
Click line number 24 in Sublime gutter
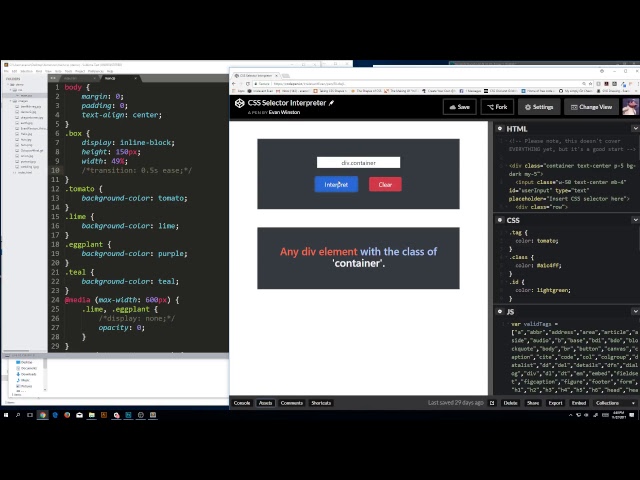click(55, 300)
